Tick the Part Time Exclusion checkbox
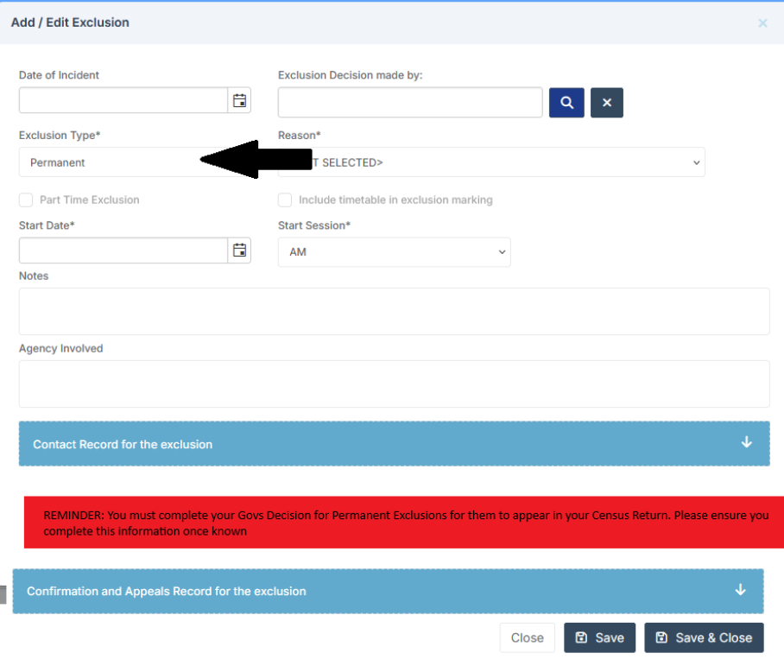This screenshot has height=672, width=784. coord(26,200)
